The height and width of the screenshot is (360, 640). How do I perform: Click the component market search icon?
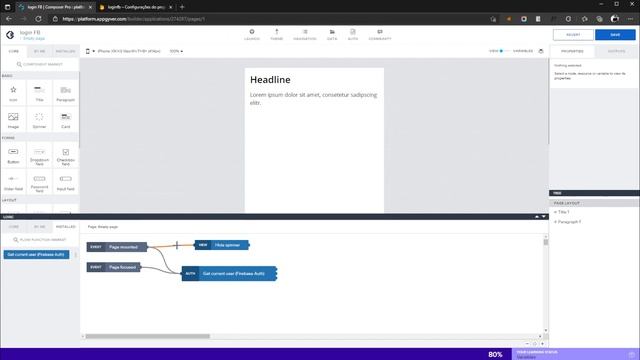pos(19,64)
